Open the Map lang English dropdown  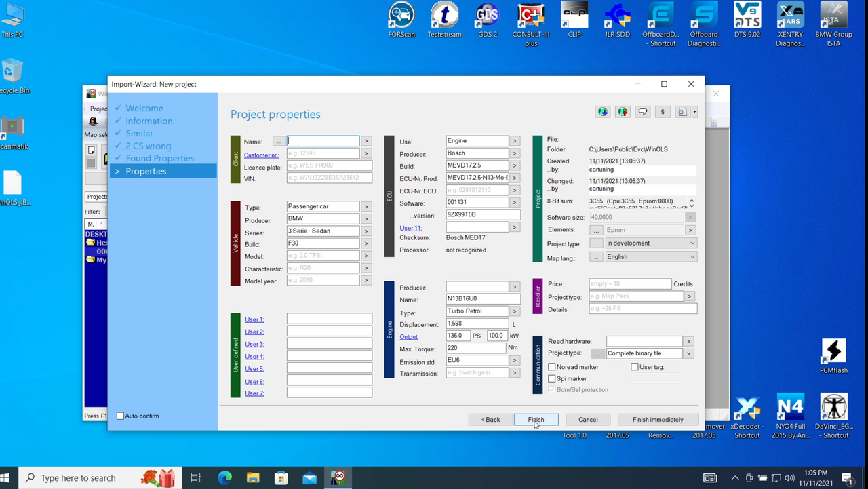click(x=692, y=256)
